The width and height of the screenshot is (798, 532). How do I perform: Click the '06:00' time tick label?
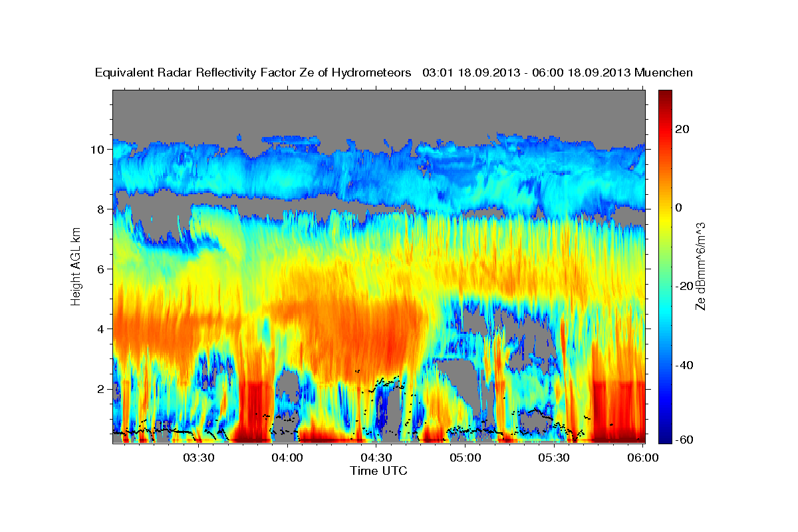click(x=642, y=458)
